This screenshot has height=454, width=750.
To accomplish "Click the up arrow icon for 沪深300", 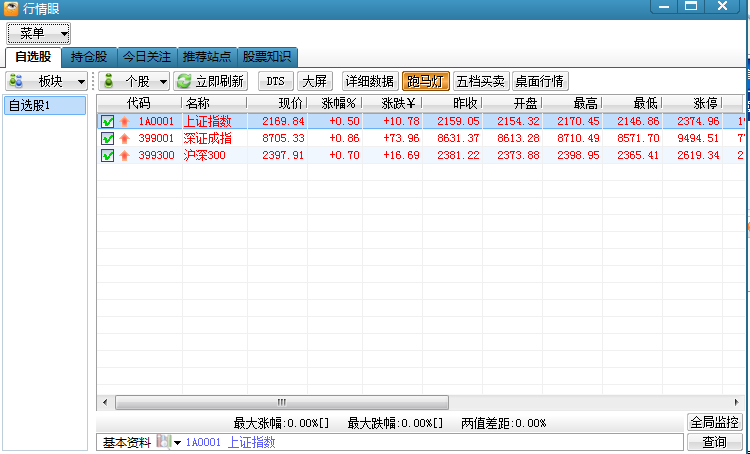I will [125, 155].
